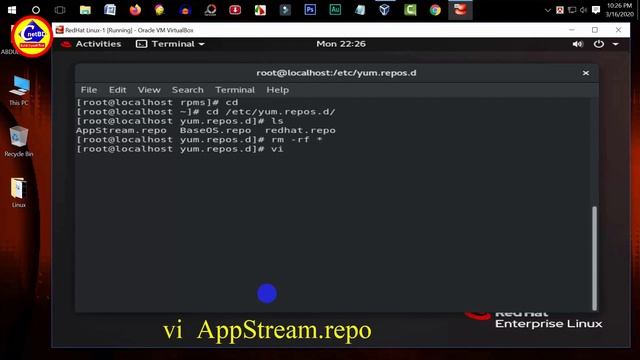Open the Windows Action Center notifications
The image size is (640, 360).
(596, 10)
